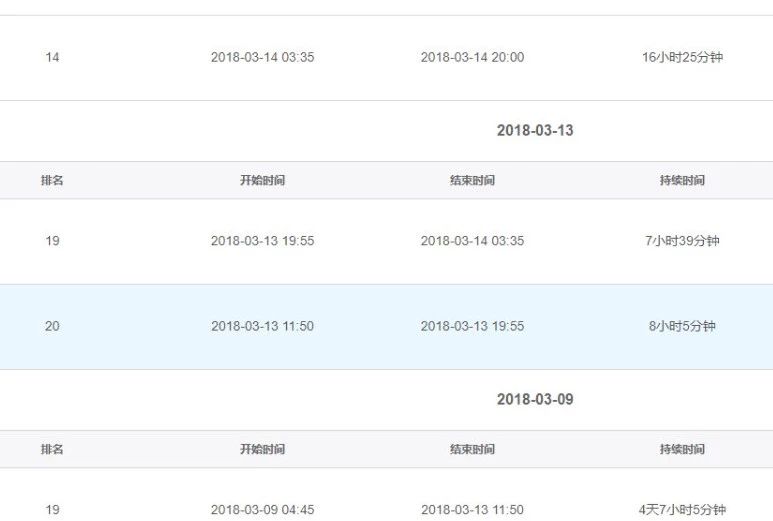Viewport: 773px width, 521px height.
Task: Click the 2018-03-13 date heading
Action: [535, 131]
